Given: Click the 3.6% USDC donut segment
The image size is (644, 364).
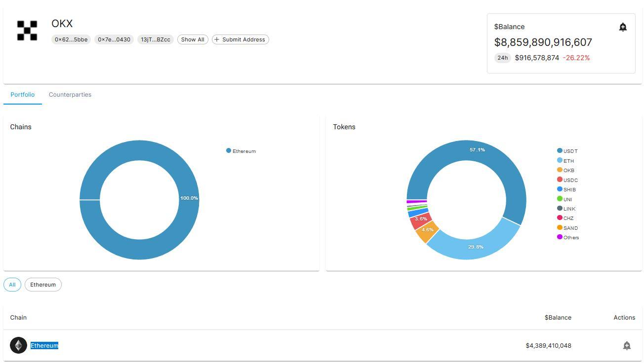Looking at the screenshot, I should 421,219.
